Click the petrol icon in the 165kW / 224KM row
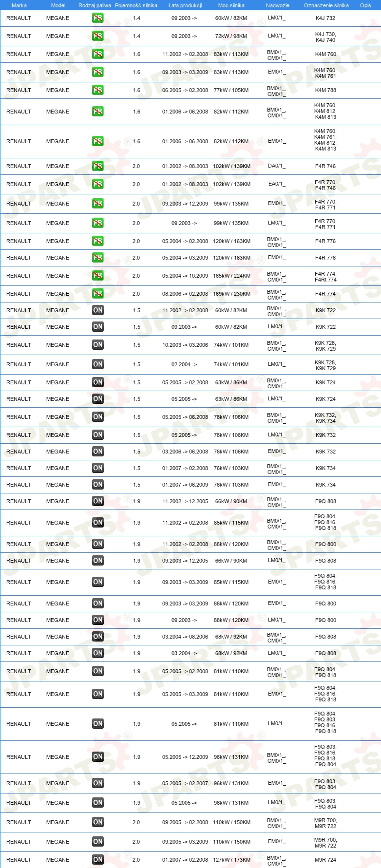 pos(98,276)
